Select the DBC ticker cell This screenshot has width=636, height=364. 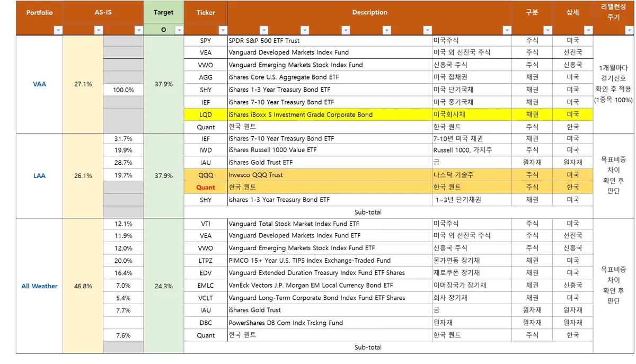click(x=206, y=323)
